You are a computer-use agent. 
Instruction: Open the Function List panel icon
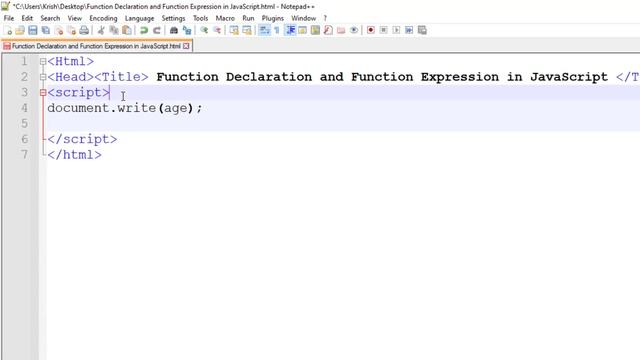(x=328, y=30)
